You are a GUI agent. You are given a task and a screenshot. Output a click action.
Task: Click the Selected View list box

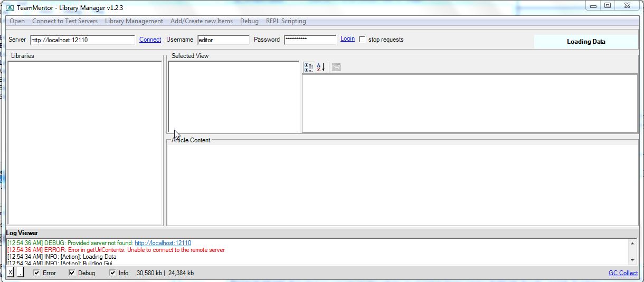[x=233, y=97]
